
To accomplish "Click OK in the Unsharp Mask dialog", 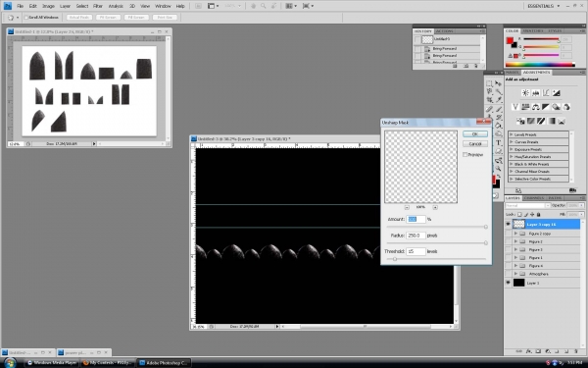I will 474,134.
